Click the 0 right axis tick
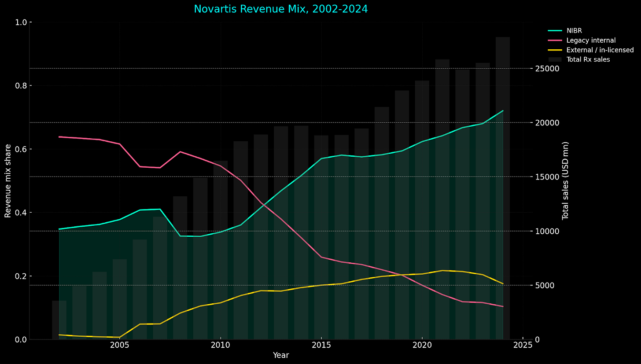This screenshot has width=641, height=364. (538, 339)
